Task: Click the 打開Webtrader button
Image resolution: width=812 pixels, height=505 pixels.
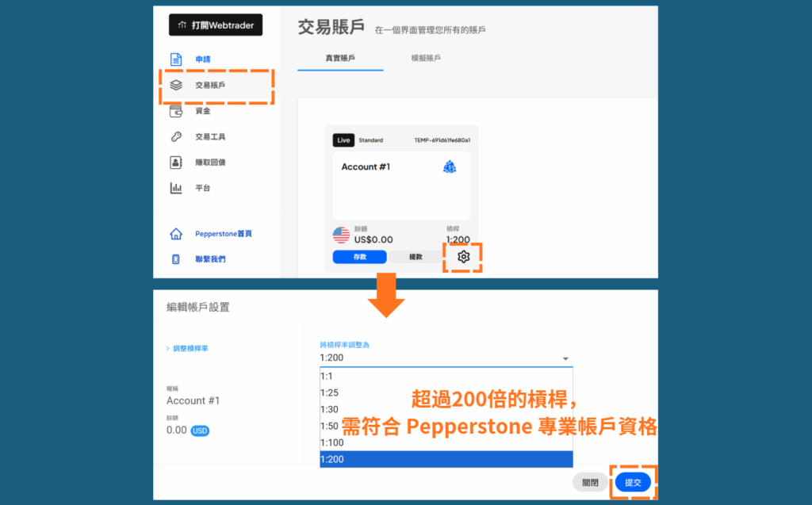Action: (x=215, y=25)
